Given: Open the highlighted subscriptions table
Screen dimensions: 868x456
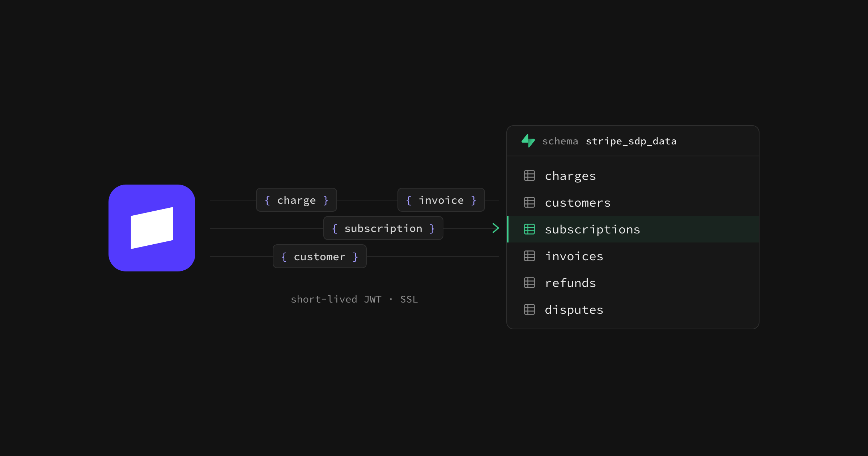Looking at the screenshot, I should coord(633,229).
